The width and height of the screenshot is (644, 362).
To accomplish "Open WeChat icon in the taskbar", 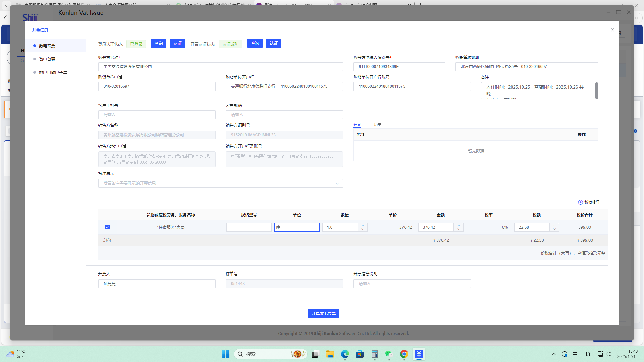I will (389, 354).
